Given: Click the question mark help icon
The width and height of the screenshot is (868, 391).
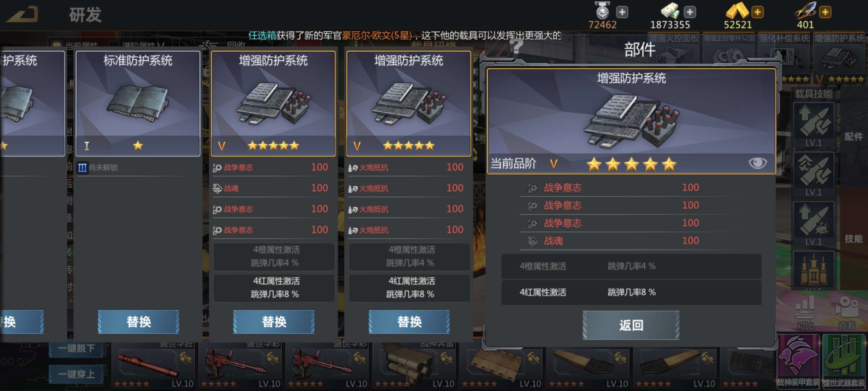Looking at the screenshot, I should [516, 47].
